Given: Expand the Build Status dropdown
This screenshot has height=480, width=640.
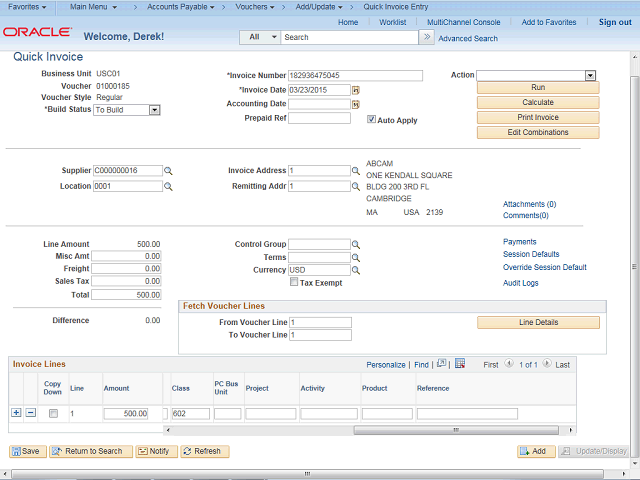Looking at the screenshot, I should point(154,110).
